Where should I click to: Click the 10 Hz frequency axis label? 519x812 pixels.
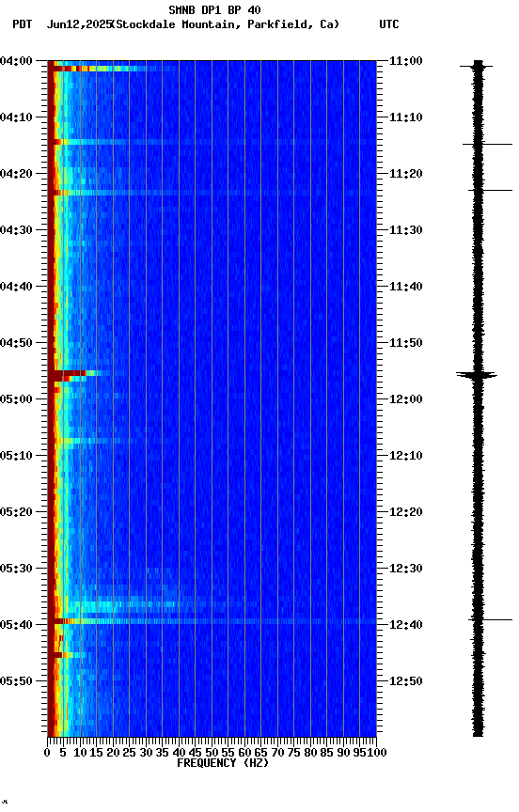[x=80, y=753]
